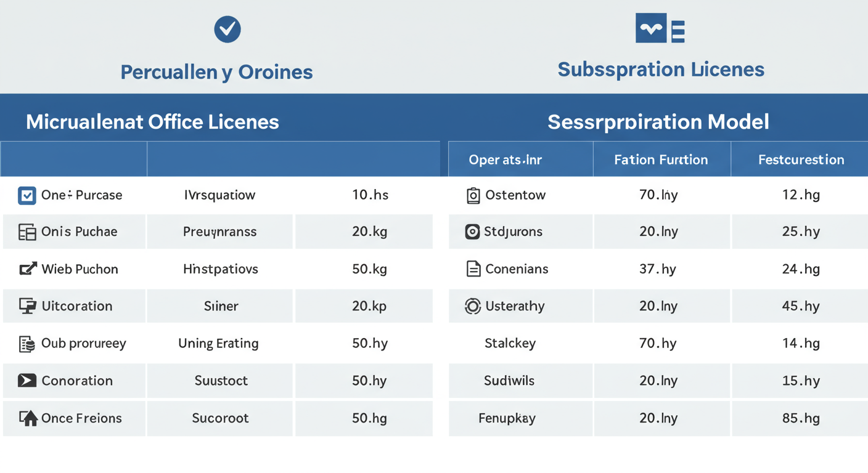Viewport: 868px width, 473px height.
Task: Click the Stalckey row label
Action: tap(510, 344)
